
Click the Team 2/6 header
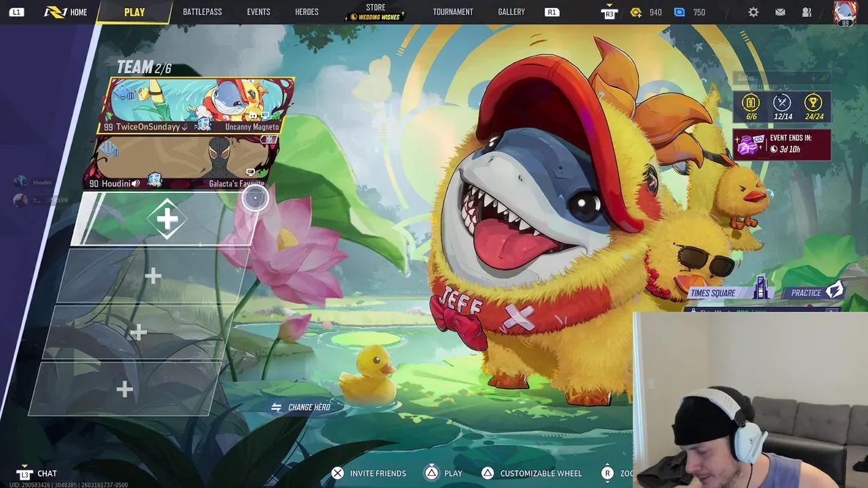coord(144,67)
